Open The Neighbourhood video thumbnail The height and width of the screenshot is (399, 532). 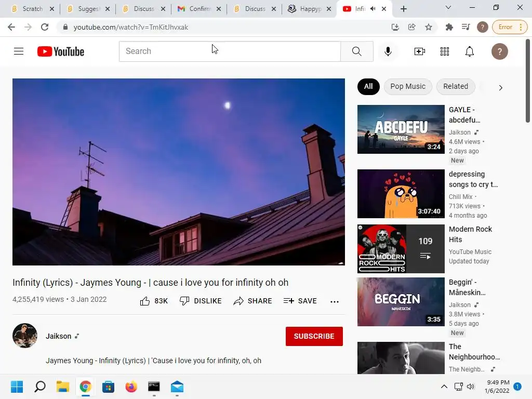tap(401, 357)
